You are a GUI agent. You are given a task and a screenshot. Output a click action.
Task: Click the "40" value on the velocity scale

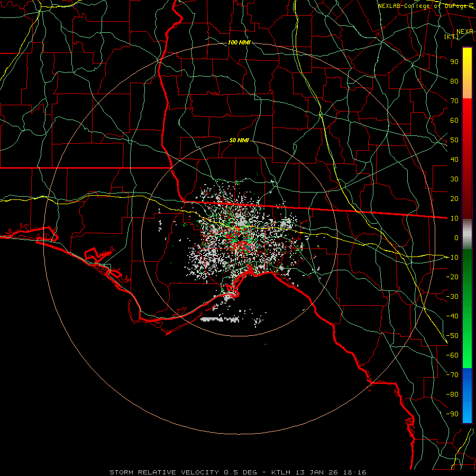pos(454,159)
